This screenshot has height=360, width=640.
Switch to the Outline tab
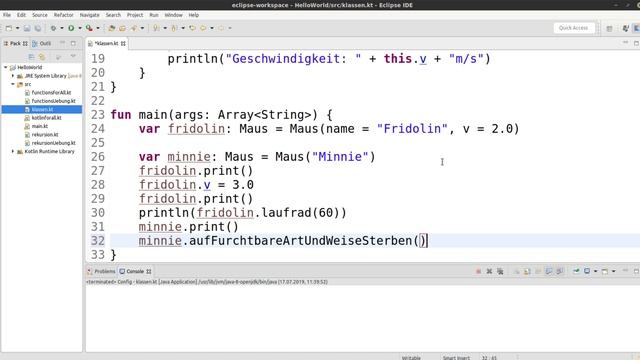[x=42, y=43]
